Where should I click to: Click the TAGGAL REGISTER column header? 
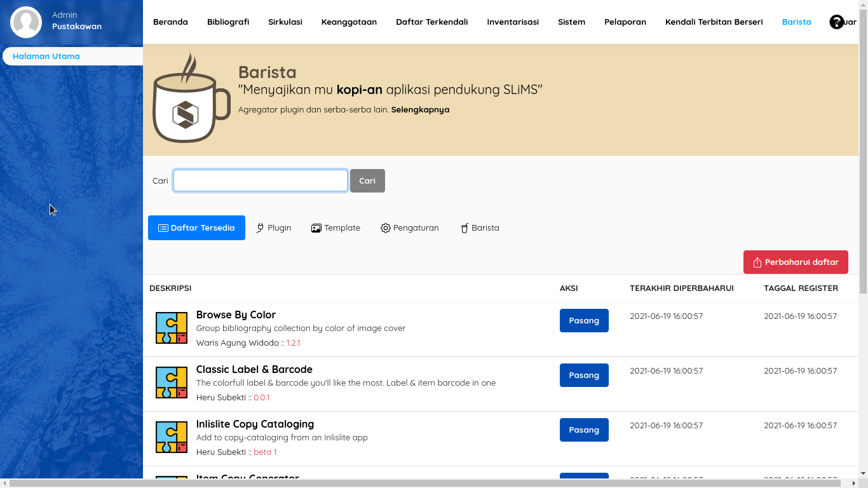(801, 288)
